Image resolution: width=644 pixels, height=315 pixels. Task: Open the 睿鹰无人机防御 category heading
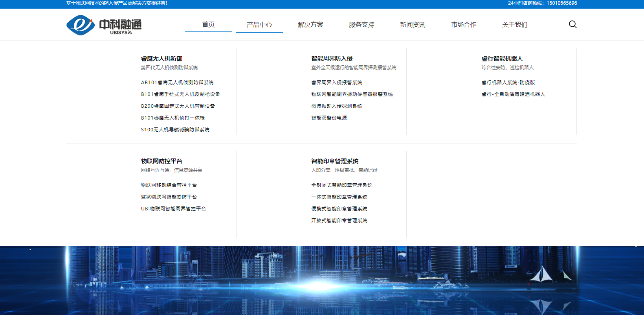click(x=161, y=59)
